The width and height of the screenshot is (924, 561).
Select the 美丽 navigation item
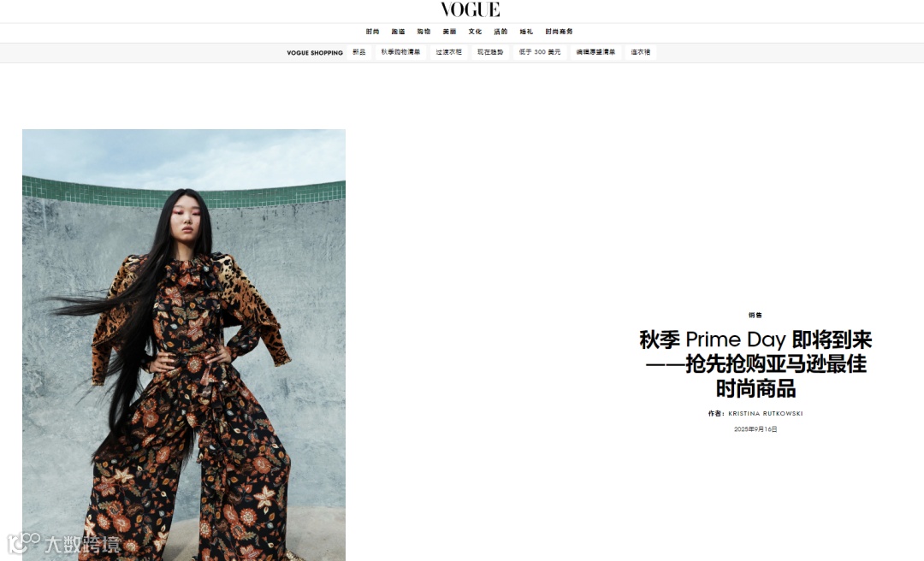pos(450,32)
